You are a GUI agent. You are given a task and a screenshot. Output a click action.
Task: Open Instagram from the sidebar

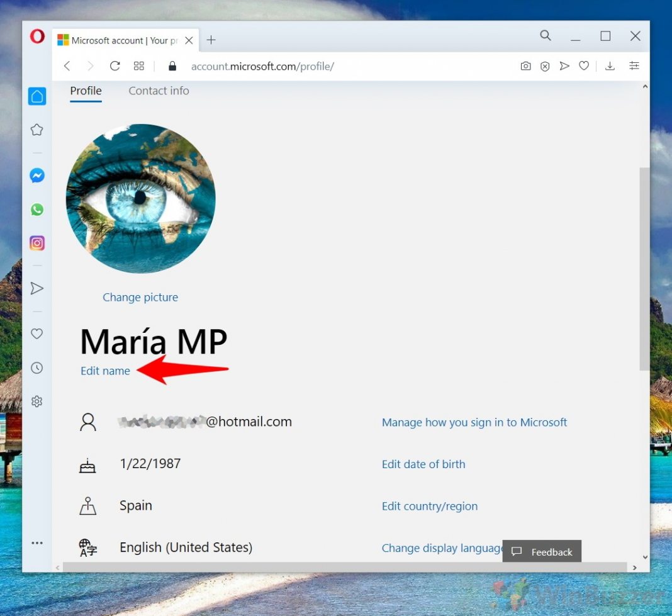36,243
